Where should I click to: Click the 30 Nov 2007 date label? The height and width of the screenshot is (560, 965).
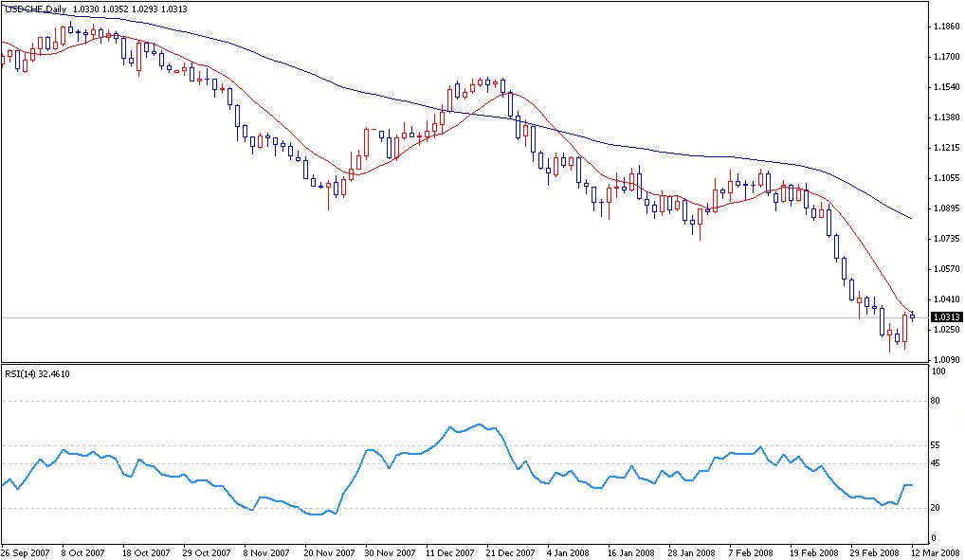click(x=390, y=552)
